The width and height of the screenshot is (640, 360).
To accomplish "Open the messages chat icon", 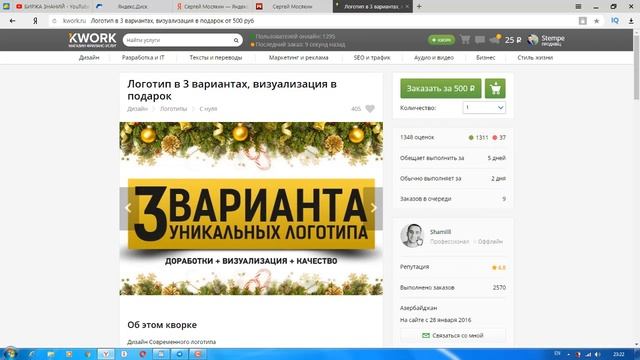I will pyautogui.click(x=480, y=40).
